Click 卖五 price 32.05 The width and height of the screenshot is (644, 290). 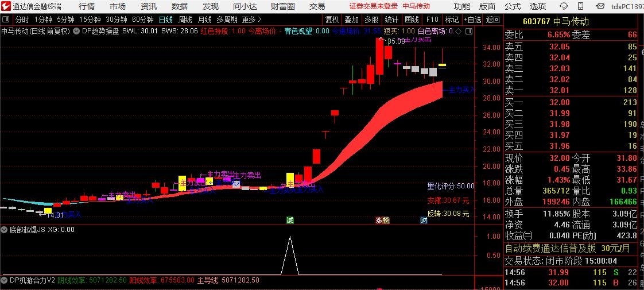point(560,47)
